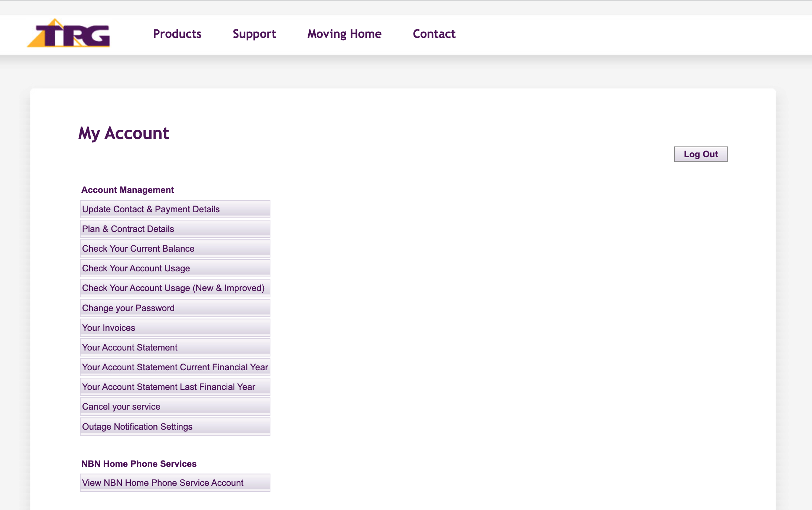Check Your Current Balance link
The height and width of the screenshot is (510, 812).
click(x=175, y=248)
